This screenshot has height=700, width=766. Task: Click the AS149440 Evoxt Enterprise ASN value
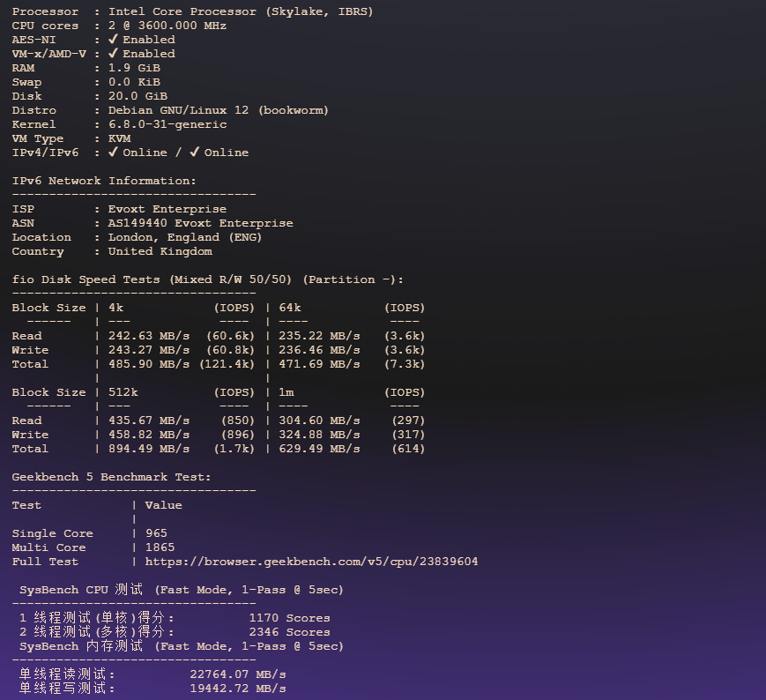pyautogui.click(x=200, y=223)
